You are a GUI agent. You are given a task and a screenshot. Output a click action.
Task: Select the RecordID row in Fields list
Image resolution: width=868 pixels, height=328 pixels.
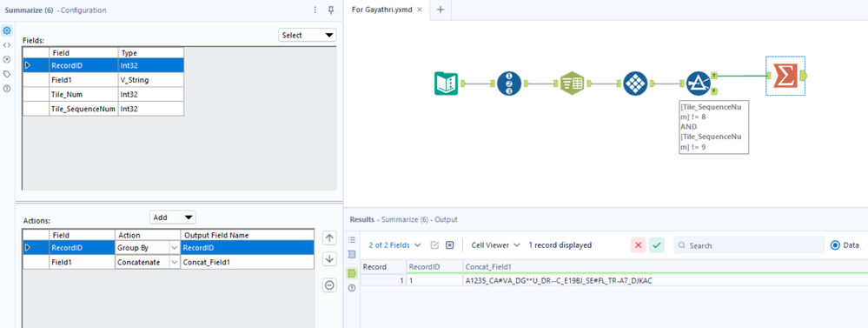pos(103,66)
